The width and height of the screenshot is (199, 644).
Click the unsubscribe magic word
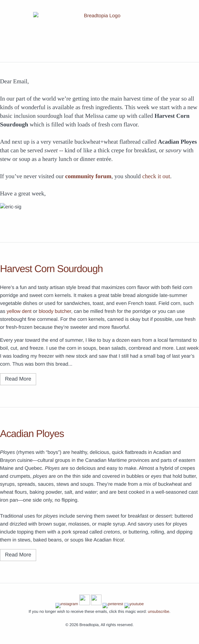click(159, 611)
